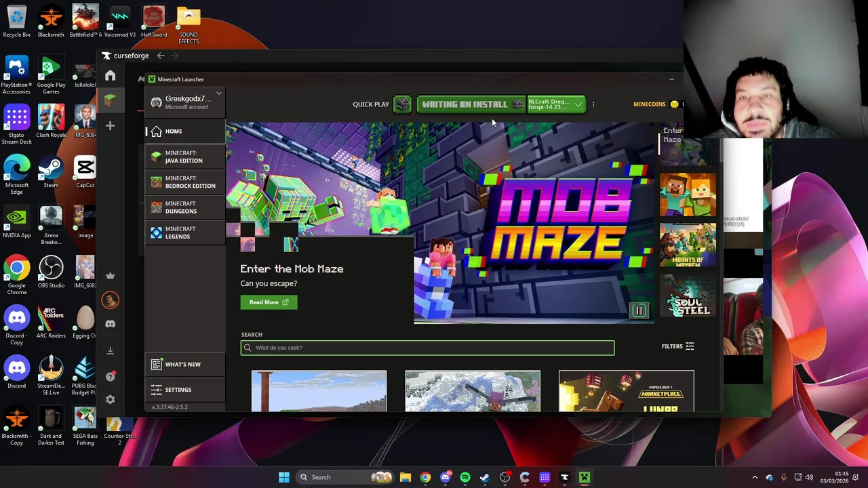Open What's New section
The width and height of the screenshot is (868, 488).
(185, 365)
